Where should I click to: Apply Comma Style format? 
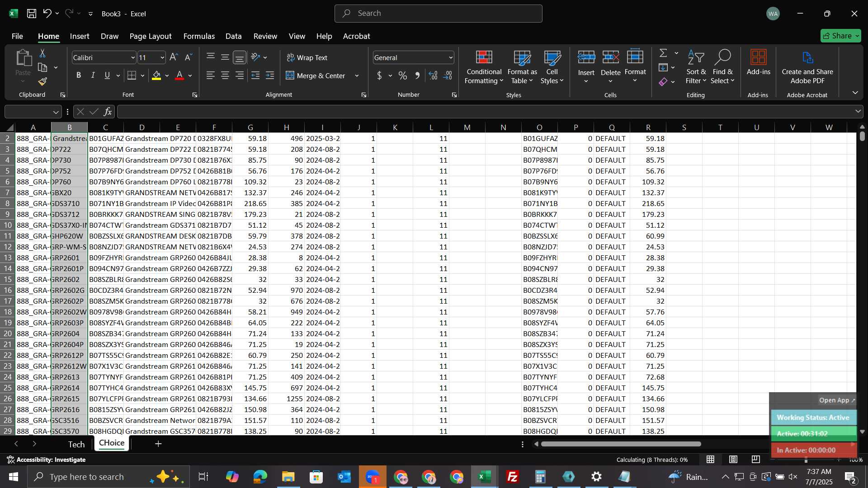(417, 75)
